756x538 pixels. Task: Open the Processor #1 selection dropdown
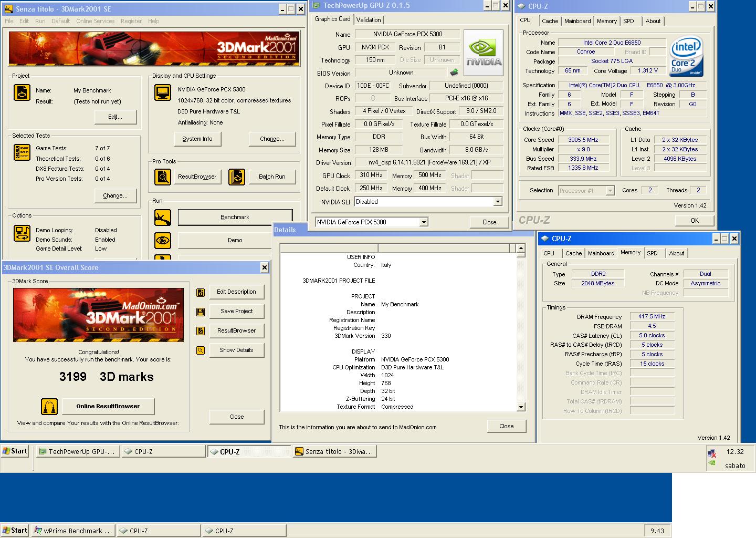tap(610, 191)
